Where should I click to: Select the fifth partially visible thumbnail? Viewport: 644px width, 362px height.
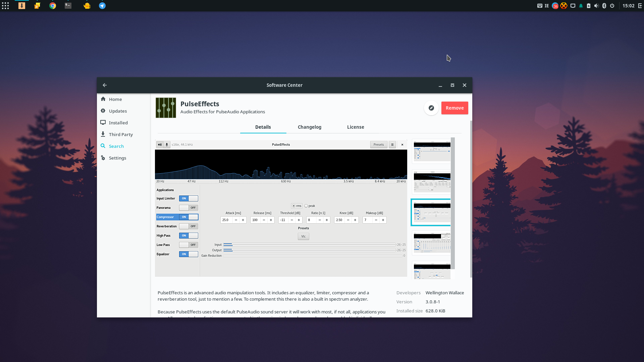431,270
